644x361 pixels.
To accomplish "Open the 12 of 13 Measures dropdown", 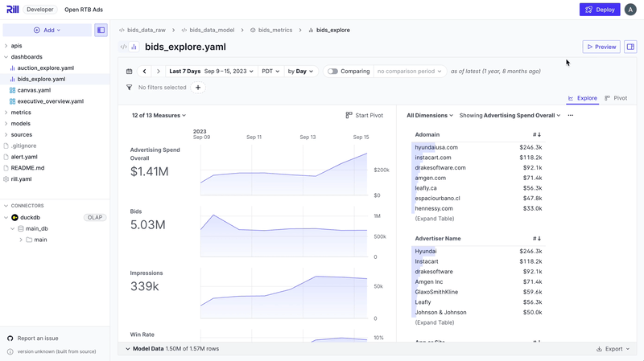I will click(x=159, y=115).
